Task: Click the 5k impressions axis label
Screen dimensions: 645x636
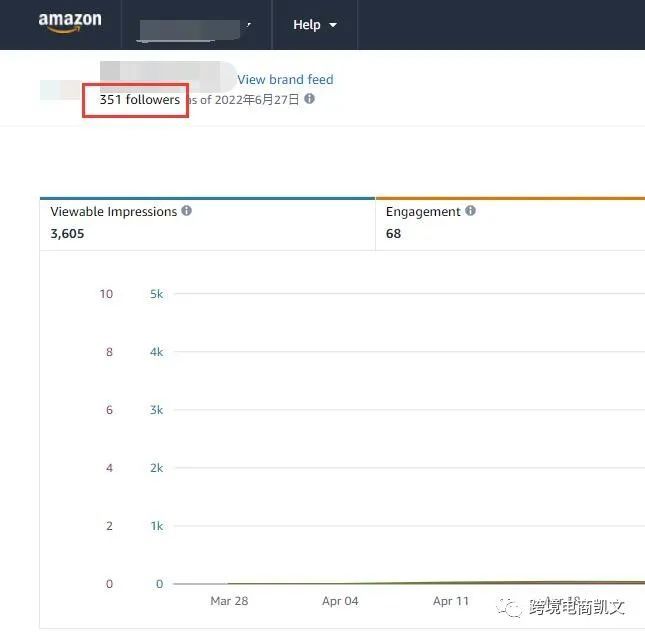Action: (x=157, y=294)
